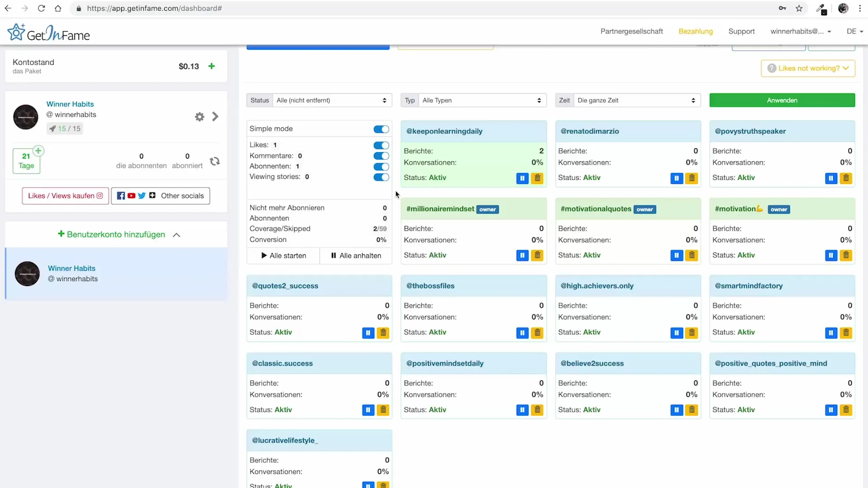Pause the #motivation source

coord(831,255)
